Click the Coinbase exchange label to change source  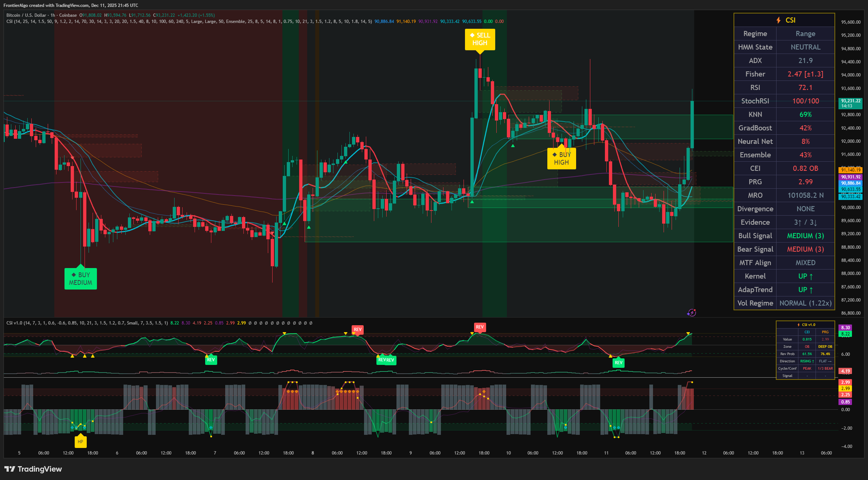coord(68,15)
